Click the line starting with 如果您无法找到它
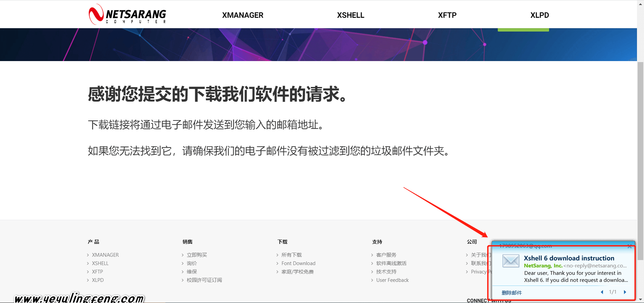The height and width of the screenshot is (303, 644). click(268, 151)
